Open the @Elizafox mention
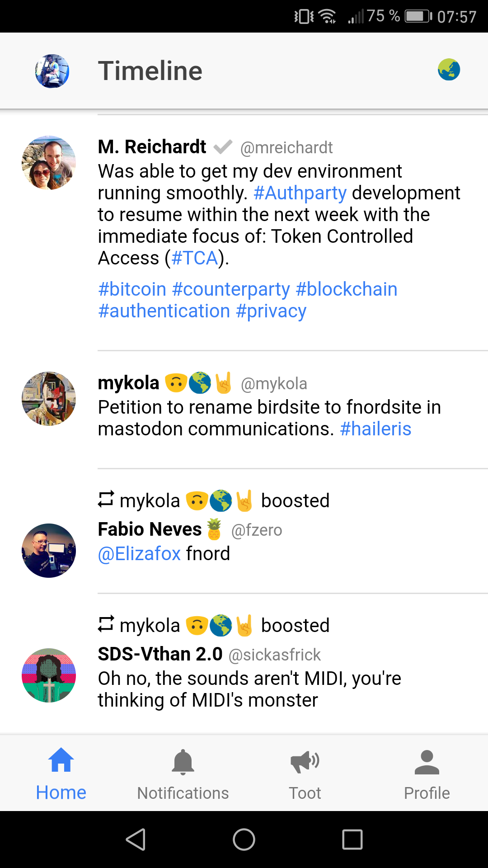 [139, 554]
